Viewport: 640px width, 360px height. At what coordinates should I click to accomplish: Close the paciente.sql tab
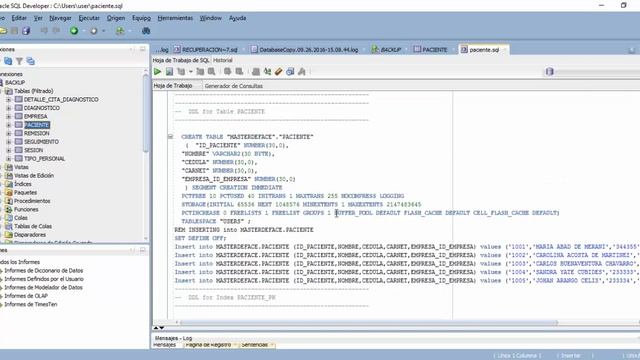click(x=504, y=49)
